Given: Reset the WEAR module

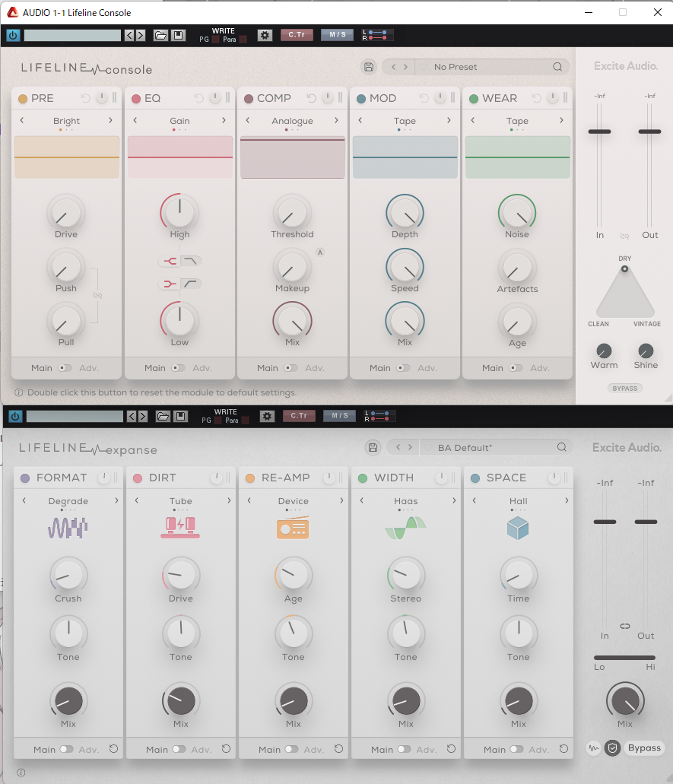Looking at the screenshot, I should [x=537, y=98].
